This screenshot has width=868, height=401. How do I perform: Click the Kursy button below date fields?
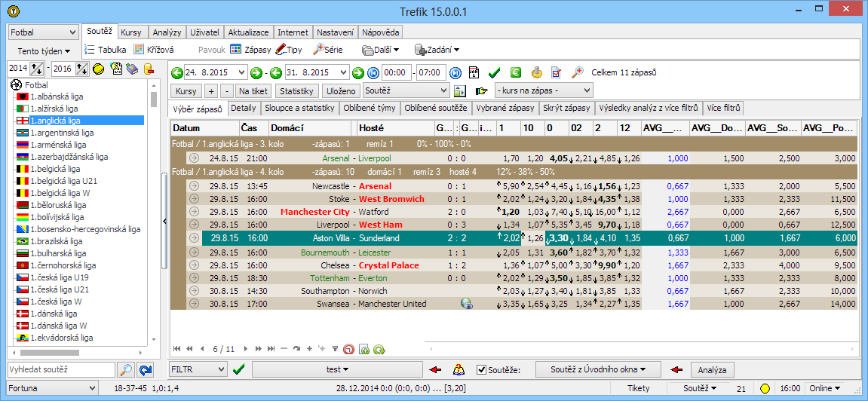click(186, 90)
